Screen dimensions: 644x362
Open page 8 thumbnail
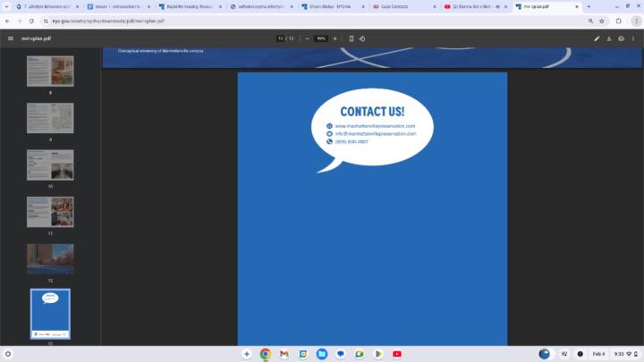click(50, 72)
